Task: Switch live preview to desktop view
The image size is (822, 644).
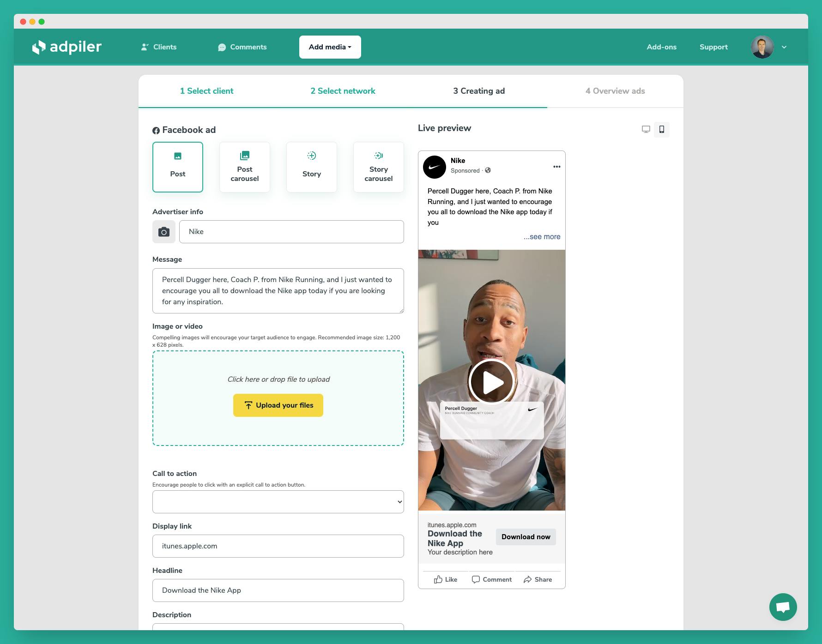Action: [646, 129]
